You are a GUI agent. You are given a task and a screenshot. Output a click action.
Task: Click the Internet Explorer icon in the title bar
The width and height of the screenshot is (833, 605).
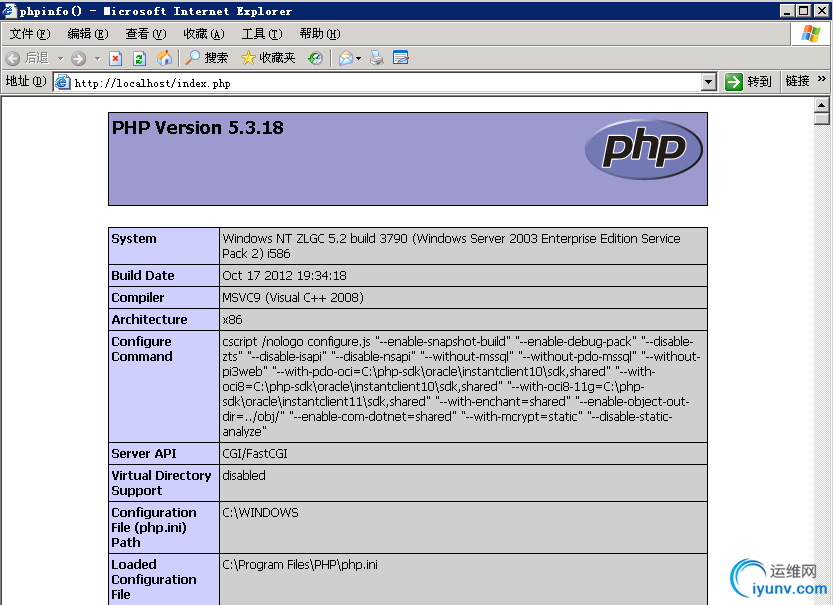(x=9, y=10)
